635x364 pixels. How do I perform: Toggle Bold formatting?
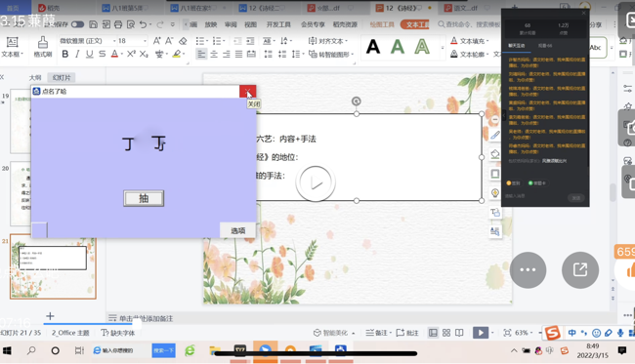pyautogui.click(x=65, y=54)
